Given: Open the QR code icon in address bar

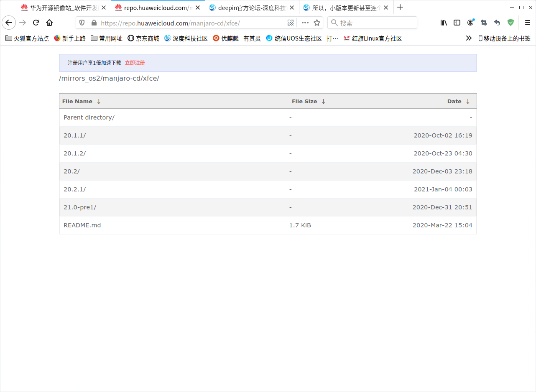Looking at the screenshot, I should tap(291, 23).
